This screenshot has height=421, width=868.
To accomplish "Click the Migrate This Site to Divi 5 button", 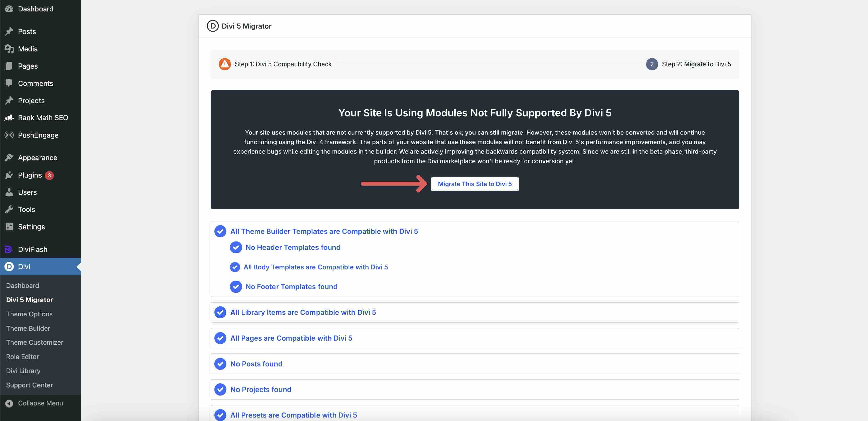I will point(475,184).
